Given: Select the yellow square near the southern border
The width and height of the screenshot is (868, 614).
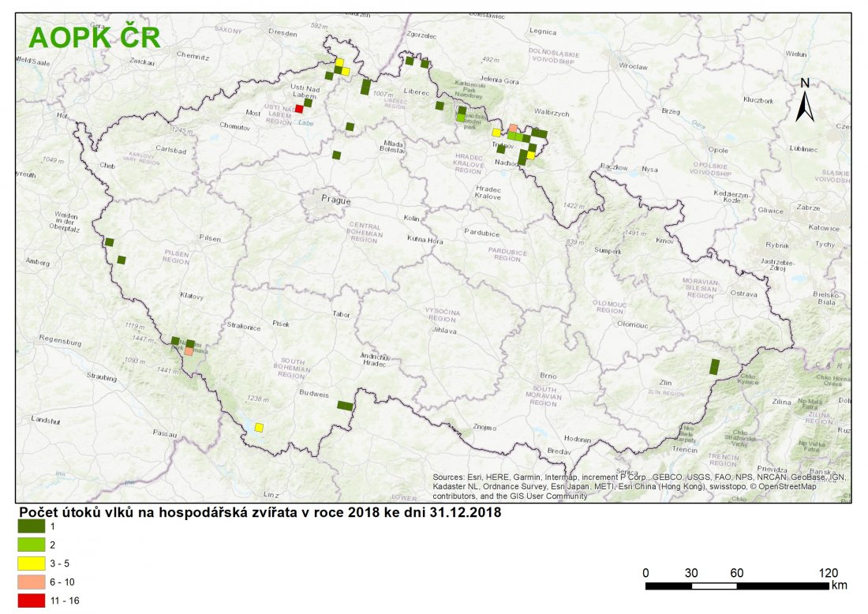Looking at the screenshot, I should pos(259,427).
